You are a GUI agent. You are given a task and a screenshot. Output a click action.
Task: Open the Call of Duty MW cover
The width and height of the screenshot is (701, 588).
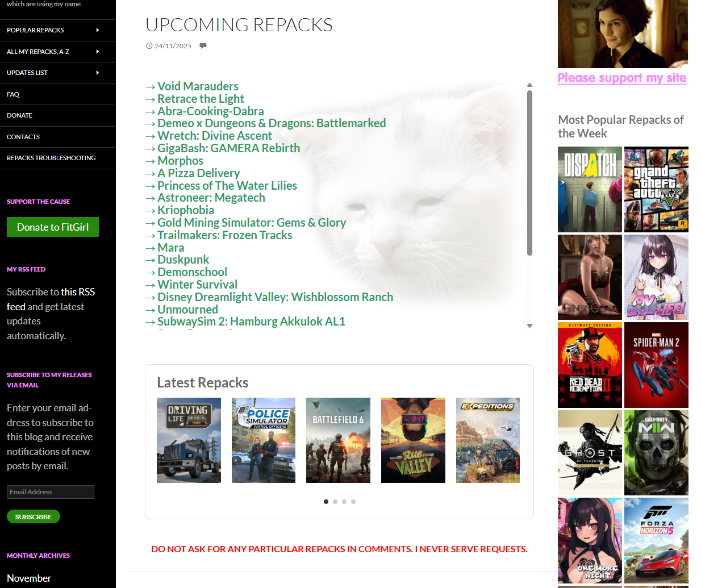pyautogui.click(x=656, y=453)
